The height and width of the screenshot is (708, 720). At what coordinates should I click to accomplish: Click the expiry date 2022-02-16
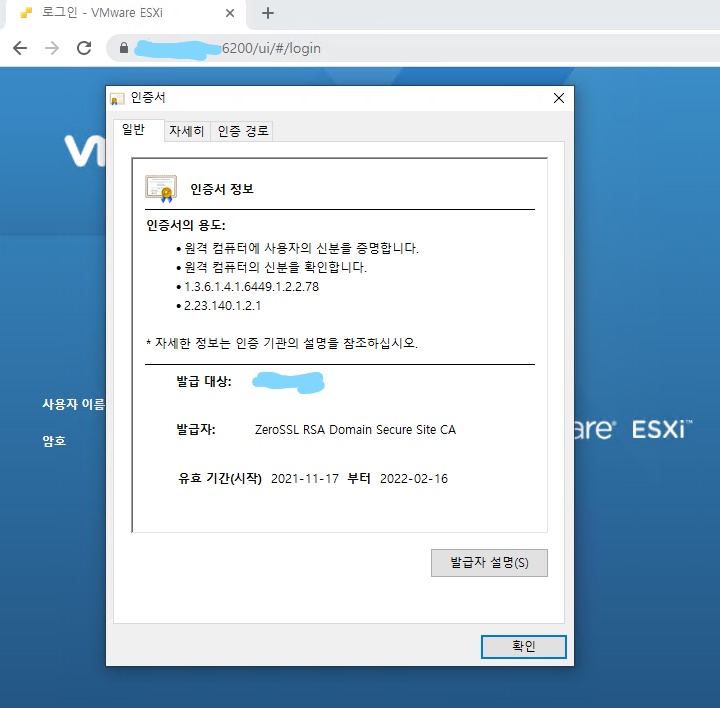tap(414, 478)
